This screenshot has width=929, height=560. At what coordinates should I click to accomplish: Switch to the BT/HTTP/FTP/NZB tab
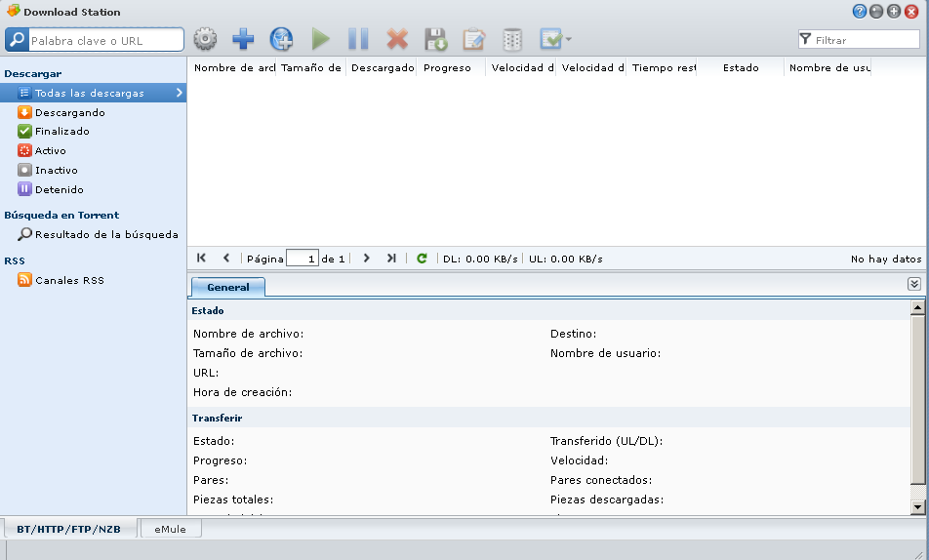coord(68,529)
